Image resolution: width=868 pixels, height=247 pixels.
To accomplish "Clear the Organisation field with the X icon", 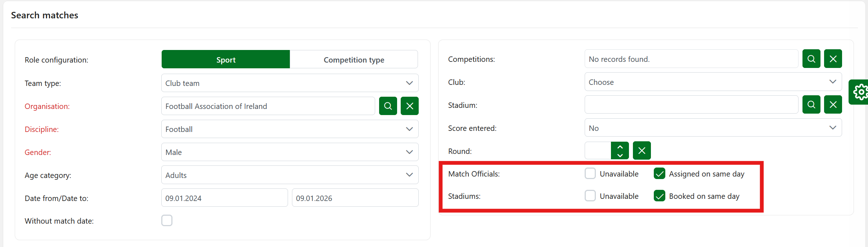I will (409, 106).
